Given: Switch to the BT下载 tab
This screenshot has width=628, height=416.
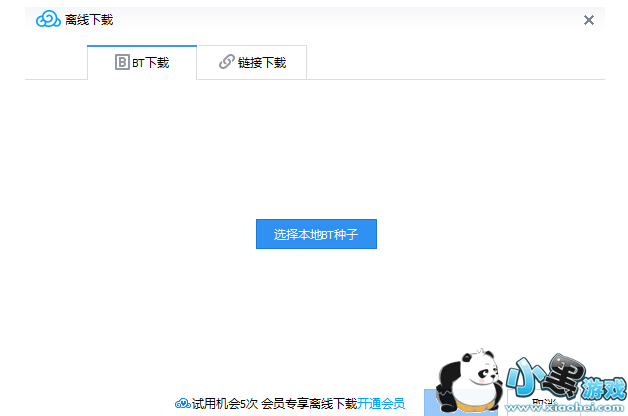Looking at the screenshot, I should 142,62.
